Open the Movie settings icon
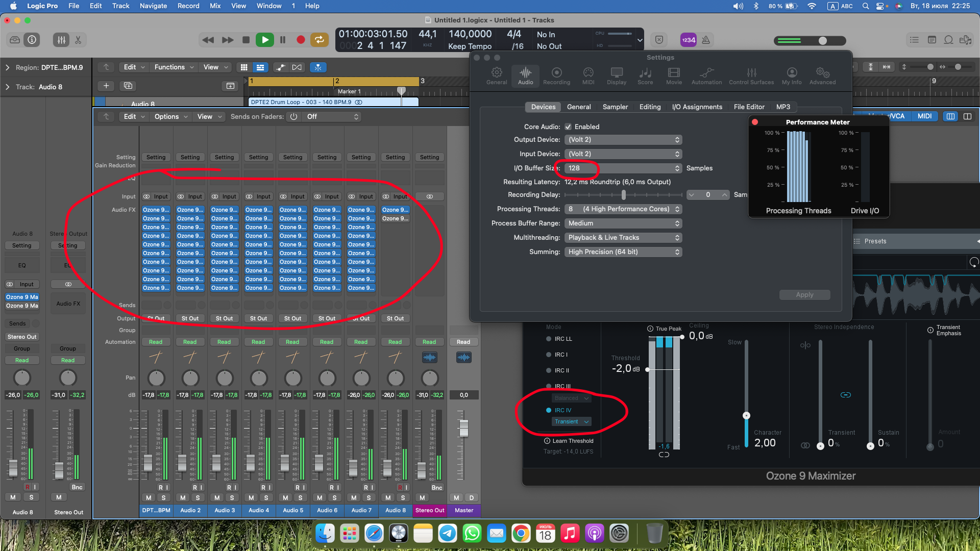980x551 pixels. [674, 76]
